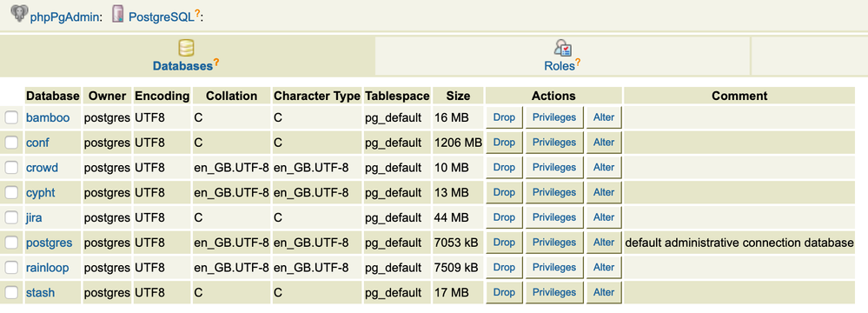
Task: Click the Size column header
Action: pyautogui.click(x=459, y=96)
